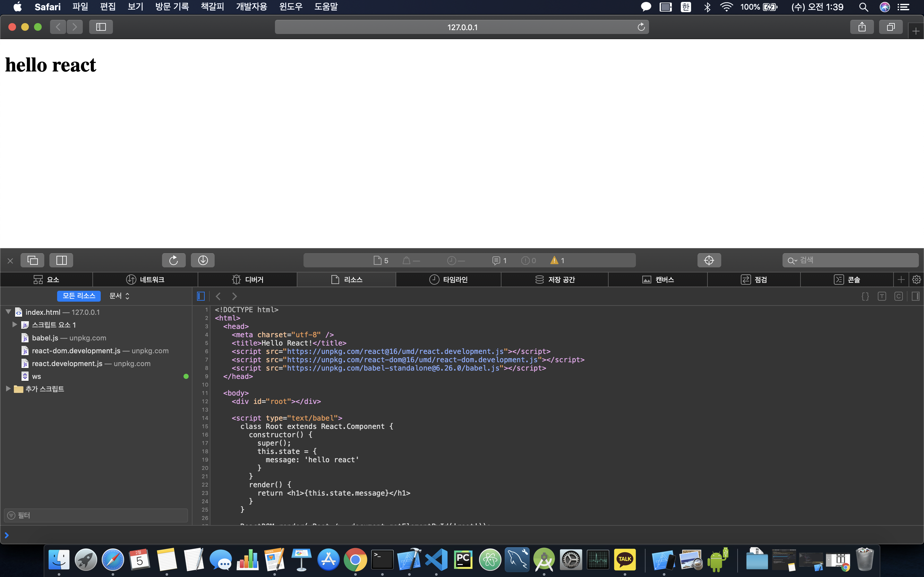
Task: Click Safari share button in toolbar
Action: click(x=862, y=27)
